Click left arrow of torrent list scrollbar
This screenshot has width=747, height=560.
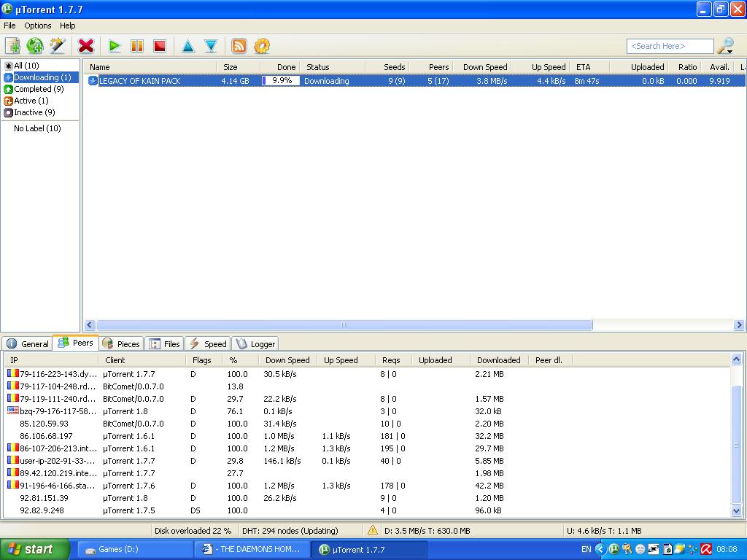point(90,325)
